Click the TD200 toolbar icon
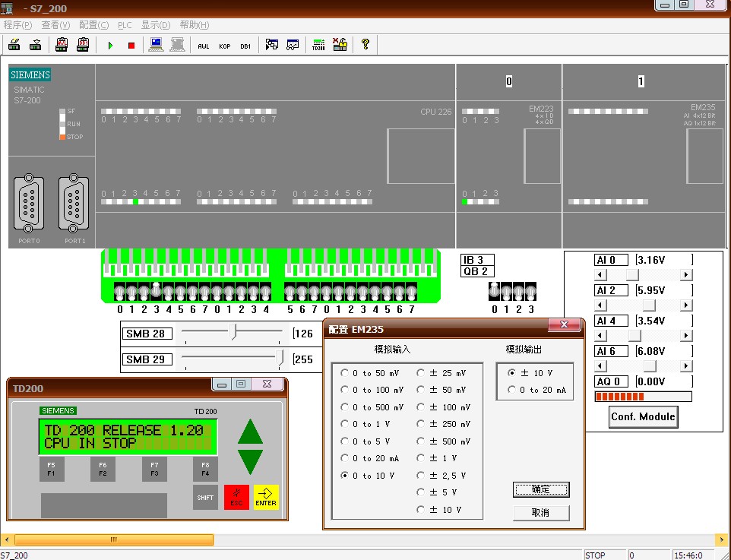The width and height of the screenshot is (731, 560). (x=318, y=45)
